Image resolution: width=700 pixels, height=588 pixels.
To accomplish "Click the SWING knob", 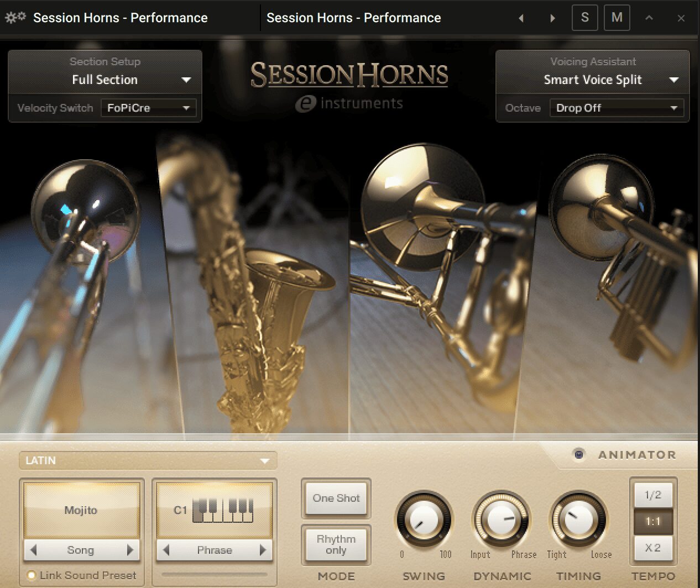I will pyautogui.click(x=424, y=519).
